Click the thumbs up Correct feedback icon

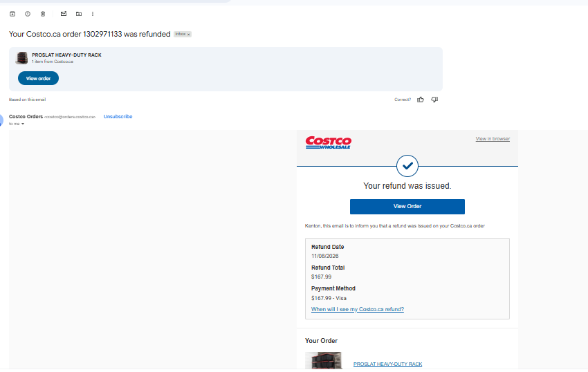point(421,100)
